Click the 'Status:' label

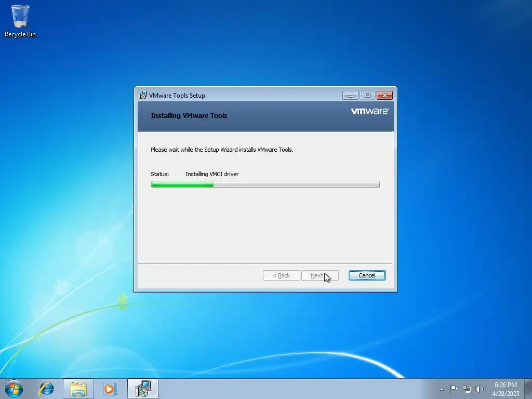(160, 174)
